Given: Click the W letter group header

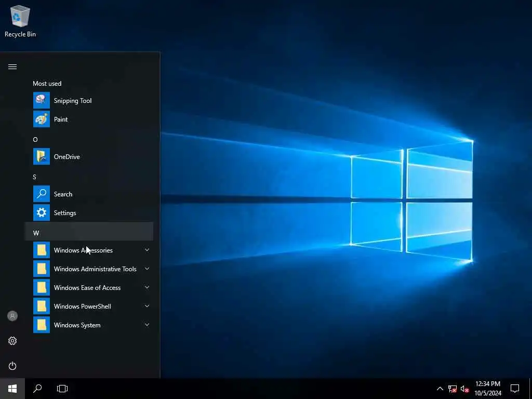Looking at the screenshot, I should point(89,232).
